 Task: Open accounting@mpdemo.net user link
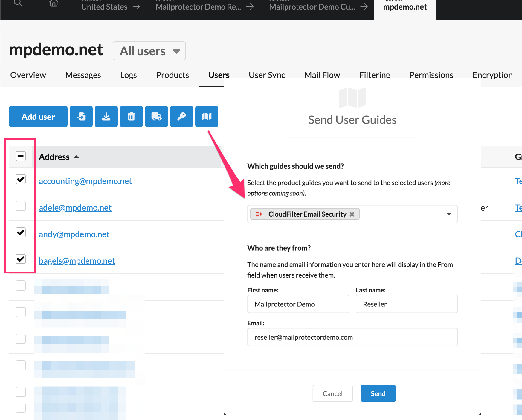(x=85, y=181)
